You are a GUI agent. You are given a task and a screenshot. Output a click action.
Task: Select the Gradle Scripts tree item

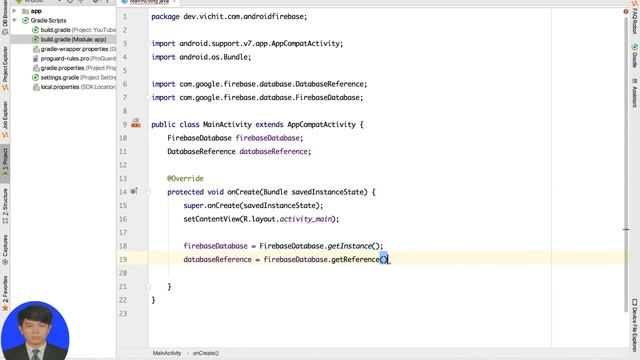(x=48, y=20)
